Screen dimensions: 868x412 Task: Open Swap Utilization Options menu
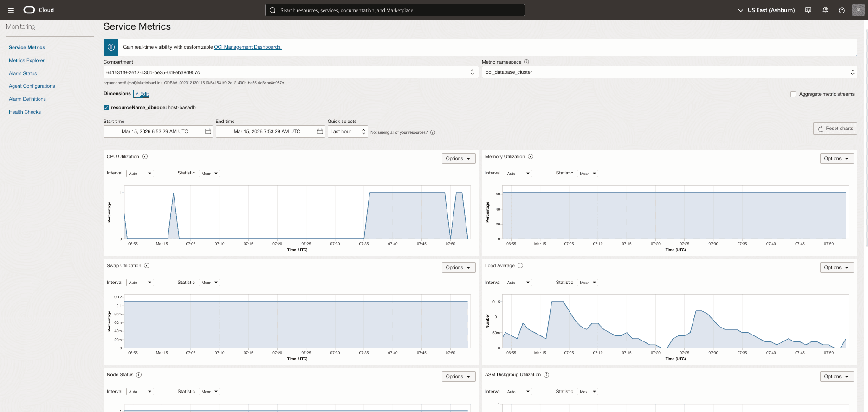coord(459,268)
